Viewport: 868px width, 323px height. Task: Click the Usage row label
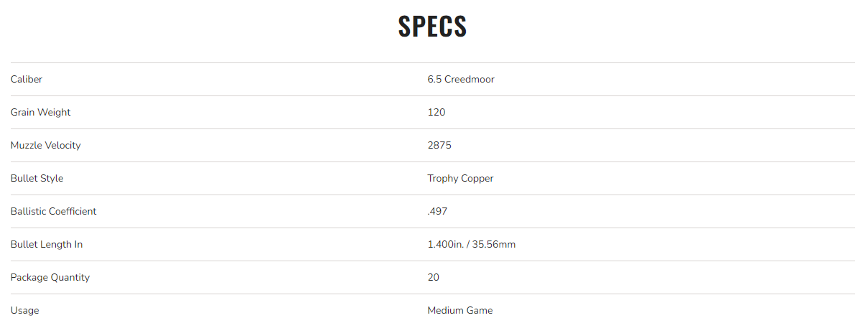click(x=25, y=311)
